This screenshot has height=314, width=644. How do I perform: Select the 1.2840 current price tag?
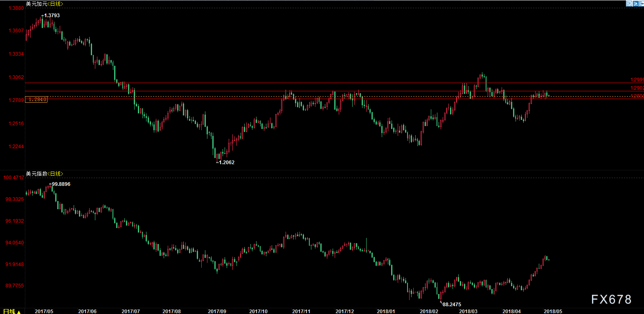tap(36, 99)
